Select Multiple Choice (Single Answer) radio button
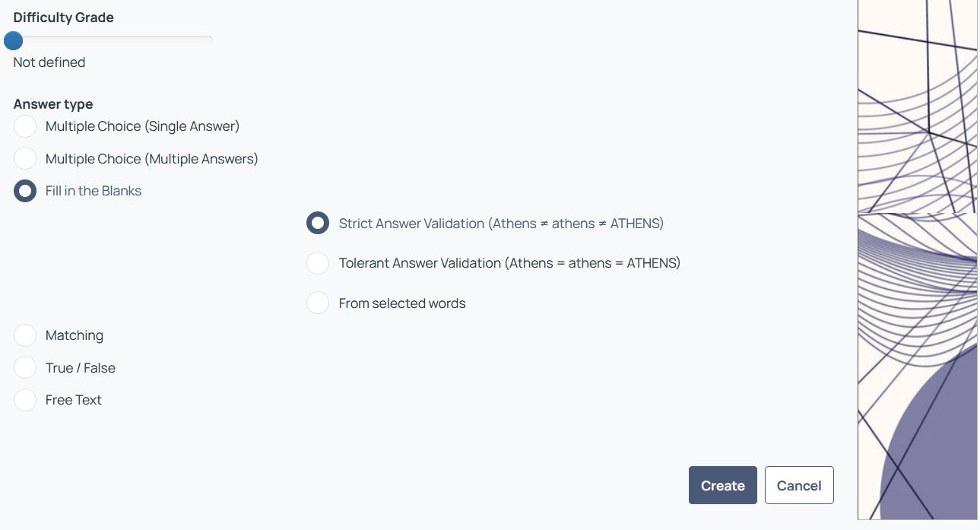The width and height of the screenshot is (980, 530). coord(25,126)
